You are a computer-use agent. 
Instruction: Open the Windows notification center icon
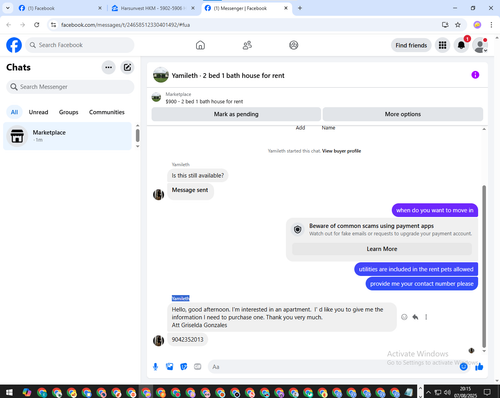487,392
